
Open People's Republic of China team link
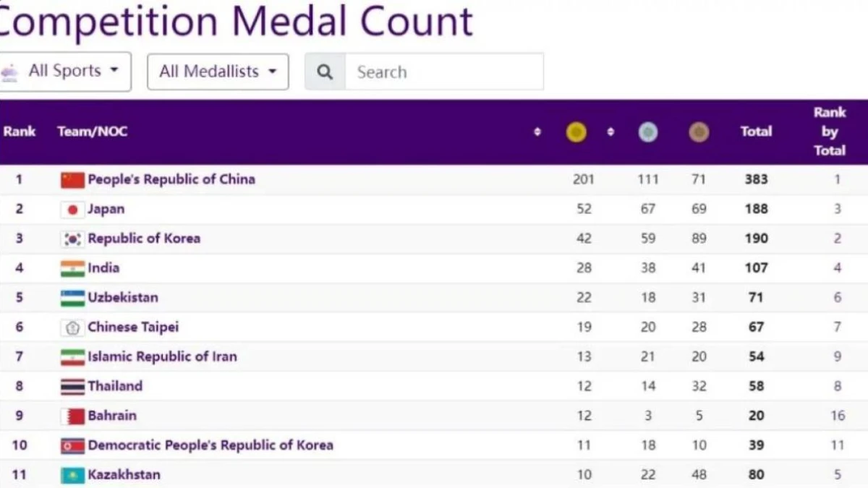point(171,179)
